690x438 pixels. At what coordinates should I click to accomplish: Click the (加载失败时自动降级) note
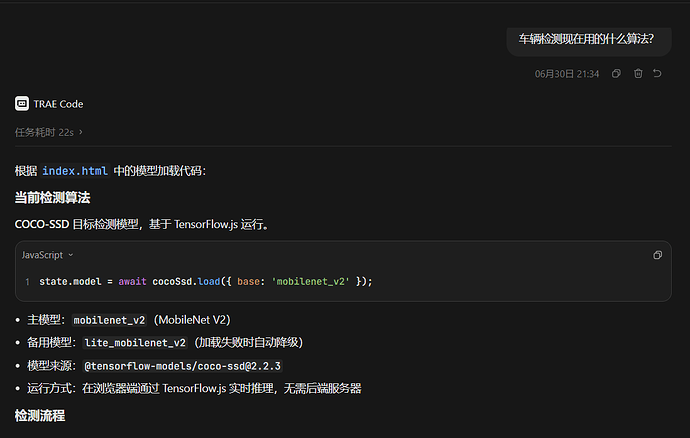[x=249, y=342]
